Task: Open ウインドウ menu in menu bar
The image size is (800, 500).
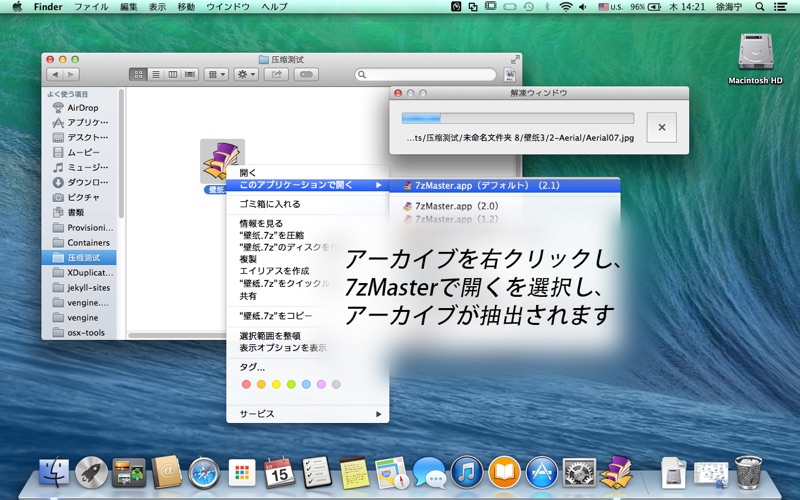Action: 228,7
